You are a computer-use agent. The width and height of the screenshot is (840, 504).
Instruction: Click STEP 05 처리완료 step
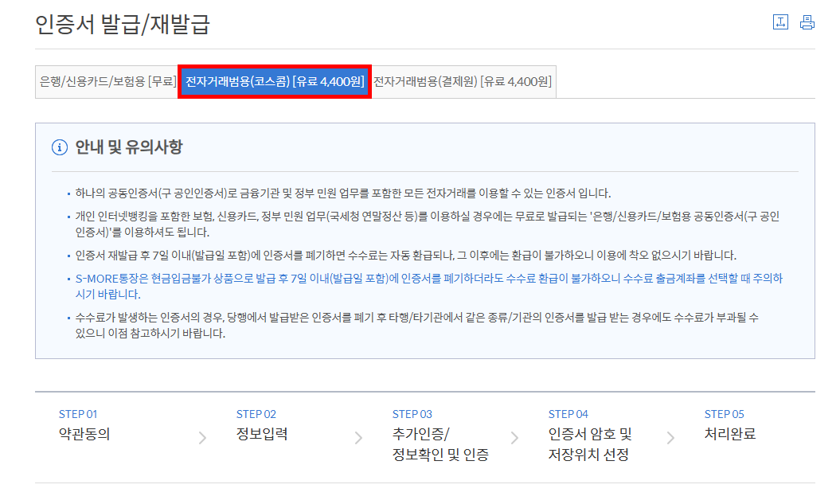coord(729,424)
